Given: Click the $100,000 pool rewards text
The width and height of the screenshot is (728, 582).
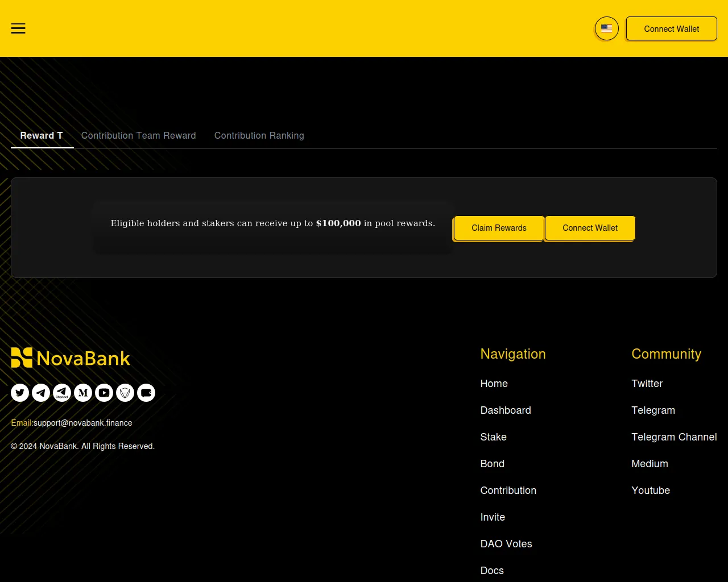Looking at the screenshot, I should tap(338, 223).
